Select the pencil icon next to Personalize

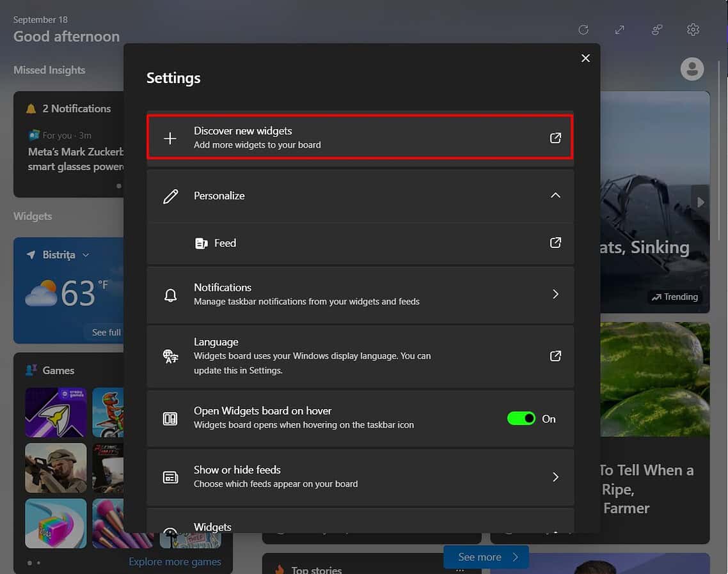171,196
